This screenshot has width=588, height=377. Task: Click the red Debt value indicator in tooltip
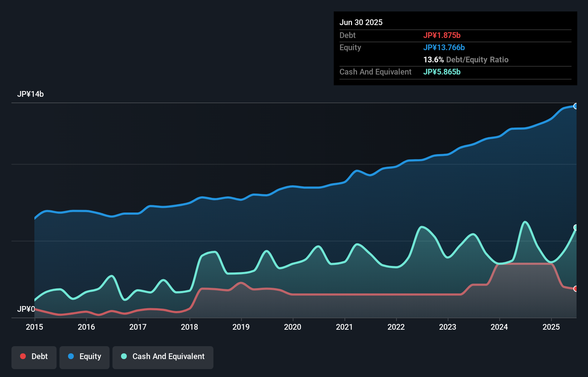(x=443, y=35)
